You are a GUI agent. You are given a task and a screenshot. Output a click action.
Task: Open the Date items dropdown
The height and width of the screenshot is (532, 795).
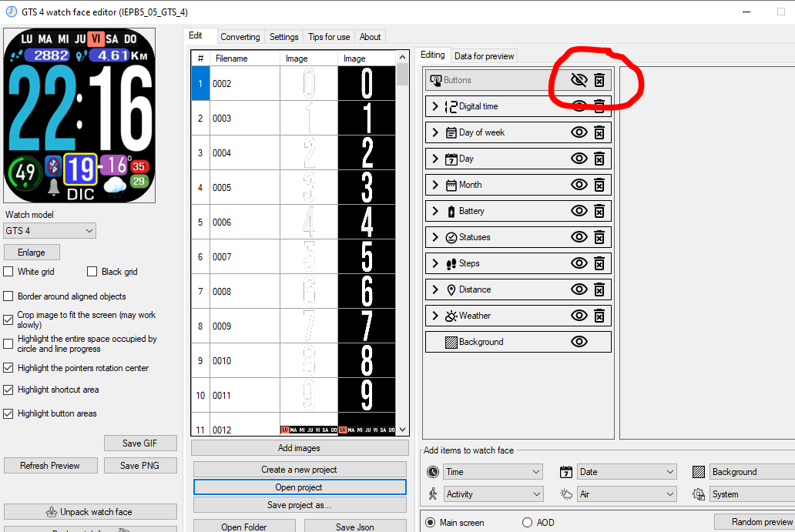click(x=626, y=472)
